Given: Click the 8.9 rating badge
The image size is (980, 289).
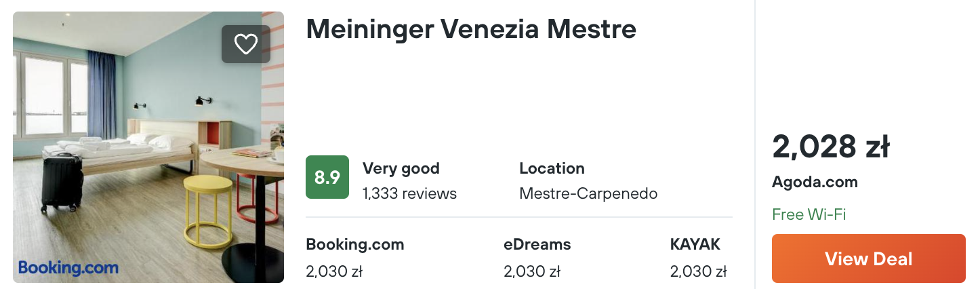Looking at the screenshot, I should 327,177.
